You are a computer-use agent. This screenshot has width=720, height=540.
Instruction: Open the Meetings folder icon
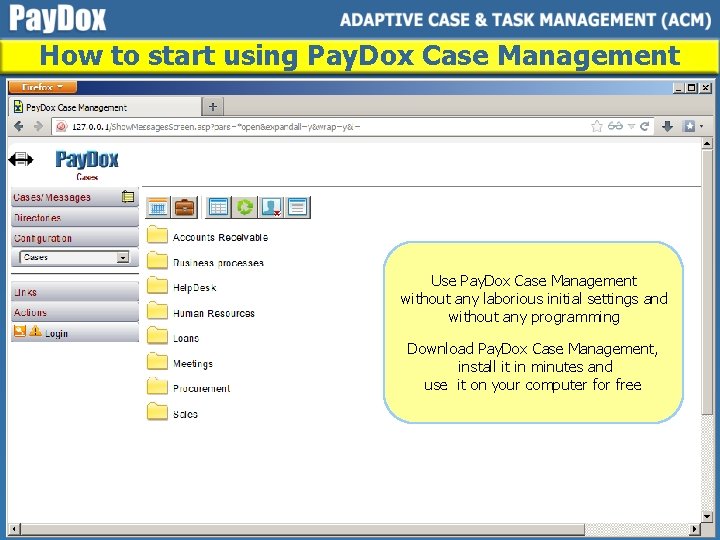click(x=157, y=361)
